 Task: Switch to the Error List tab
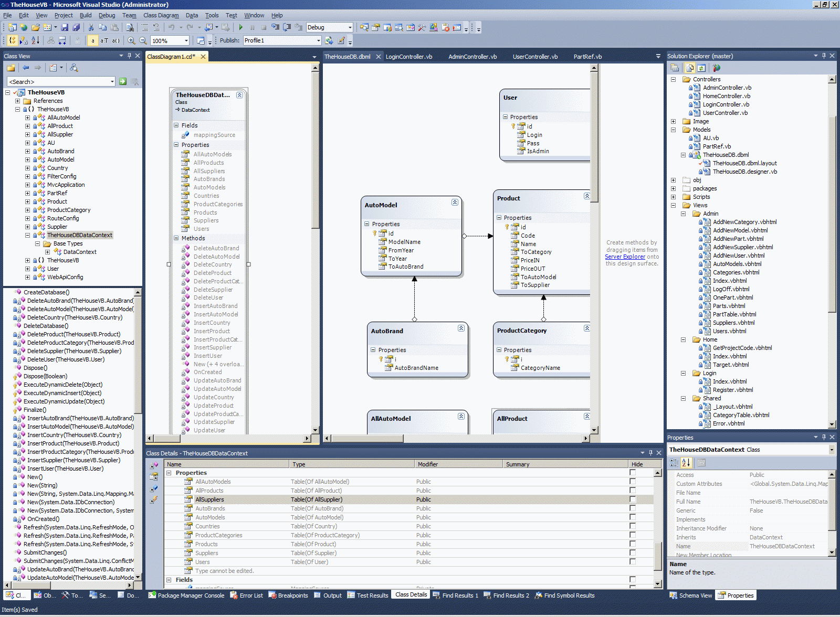tap(247, 595)
